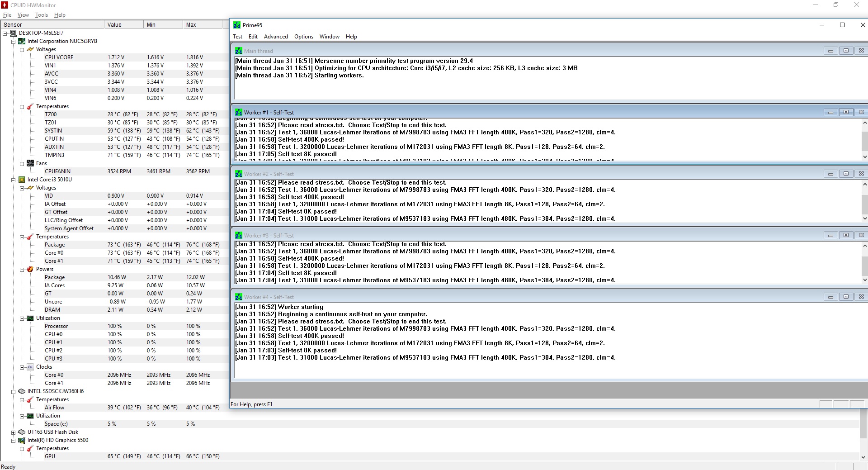
Task: Click the UT163 USB Flash Disk icon
Action: click(21, 432)
